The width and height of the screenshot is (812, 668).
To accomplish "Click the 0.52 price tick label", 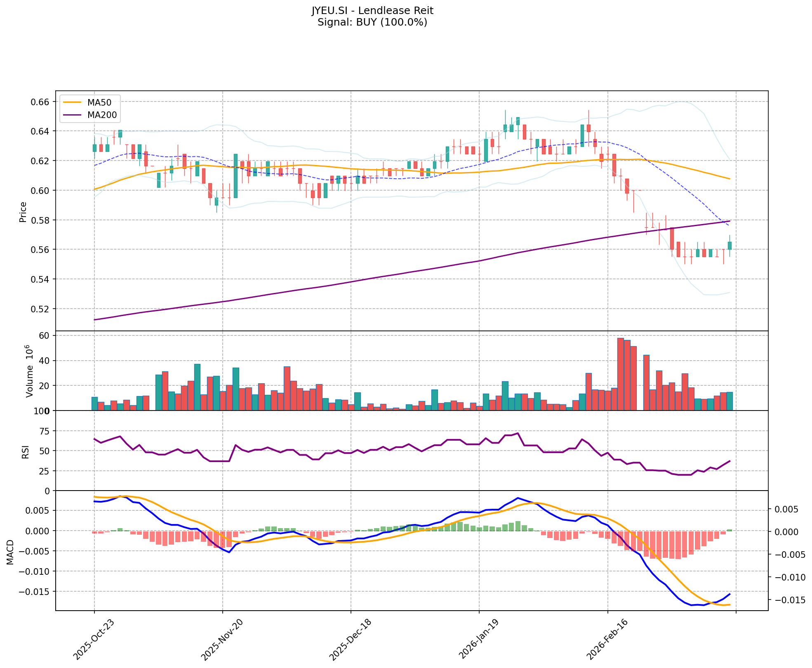I will pyautogui.click(x=41, y=309).
